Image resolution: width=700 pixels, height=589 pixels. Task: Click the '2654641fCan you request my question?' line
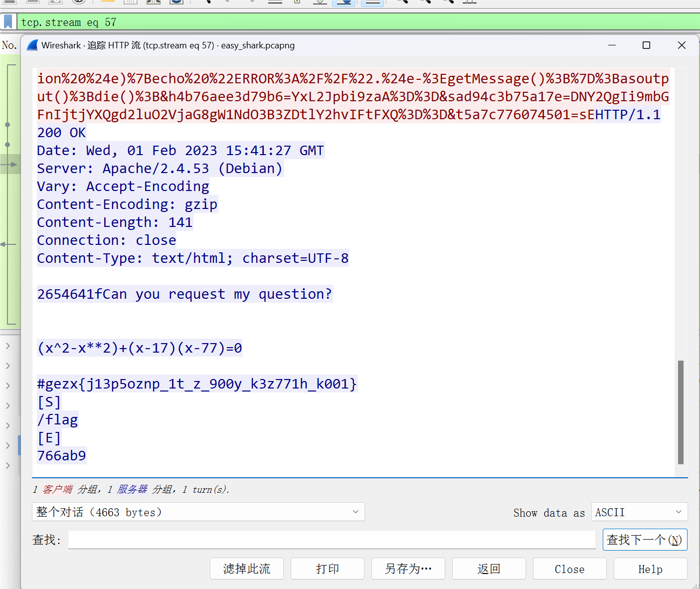click(184, 294)
